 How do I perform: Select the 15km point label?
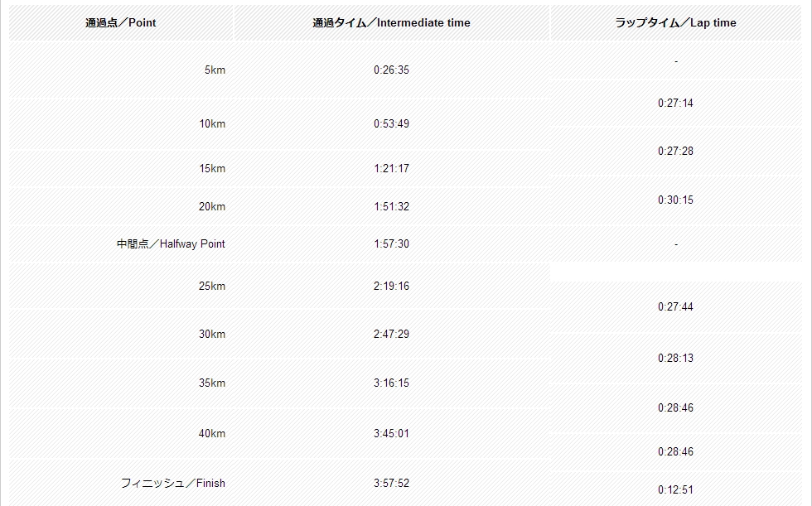(x=212, y=169)
